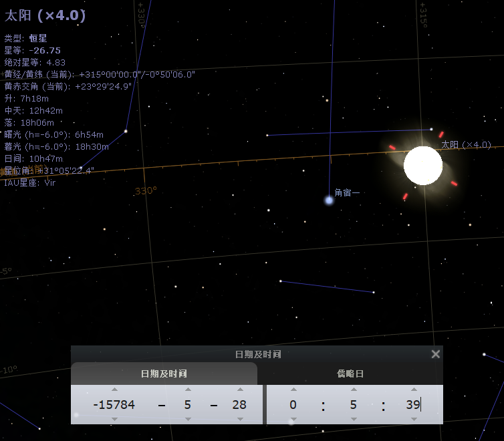The height and width of the screenshot is (441, 504).
Task: Decrease the year value with down arrow
Action: 114,419
